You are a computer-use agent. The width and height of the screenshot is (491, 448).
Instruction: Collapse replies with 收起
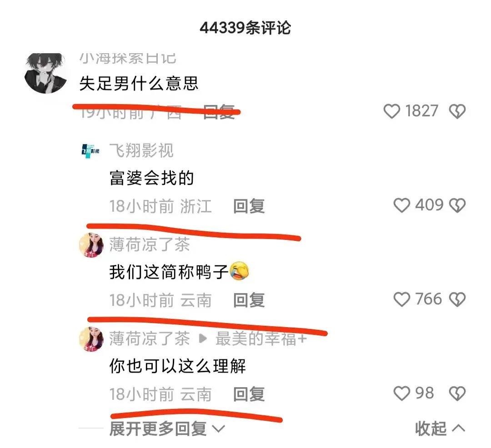(440, 428)
